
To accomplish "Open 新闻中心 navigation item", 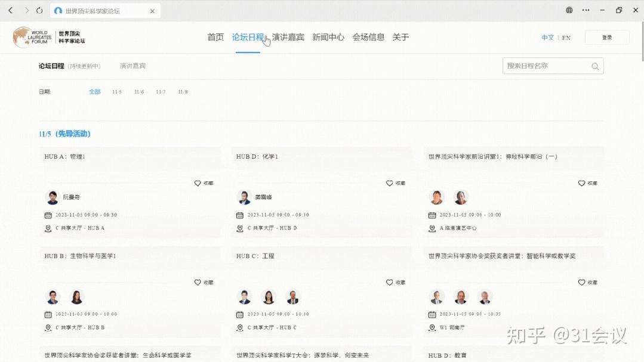I will [x=328, y=38].
